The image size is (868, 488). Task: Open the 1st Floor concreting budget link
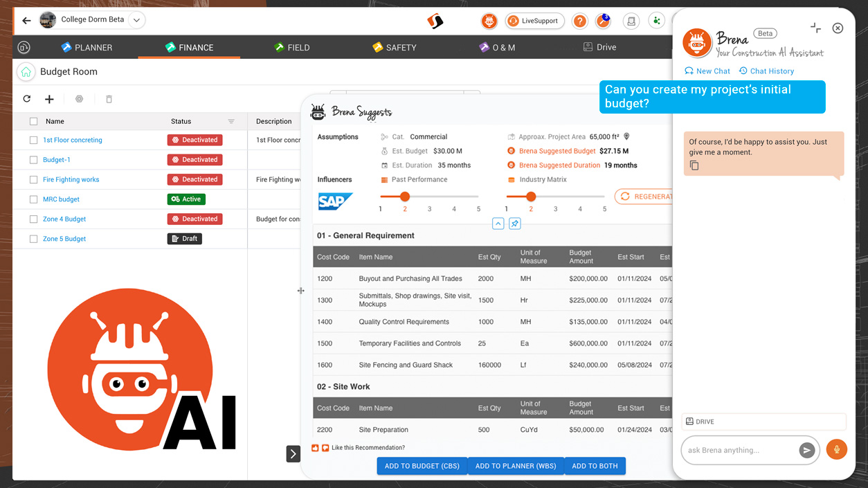[73, 140]
